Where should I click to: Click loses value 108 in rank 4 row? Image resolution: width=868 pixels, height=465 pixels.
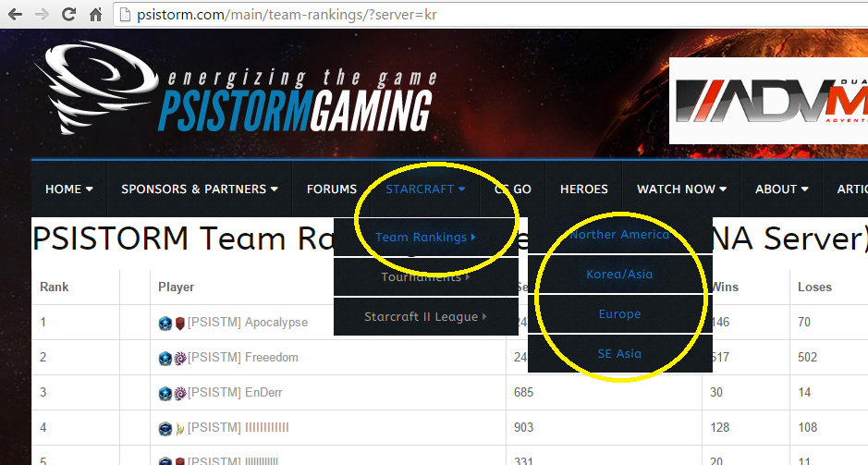(x=808, y=427)
